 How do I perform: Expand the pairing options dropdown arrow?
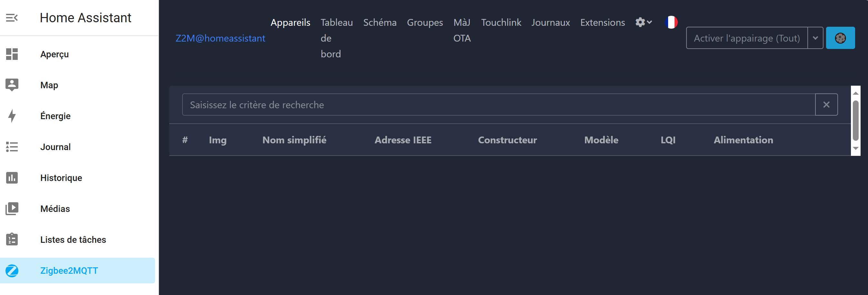click(x=815, y=38)
